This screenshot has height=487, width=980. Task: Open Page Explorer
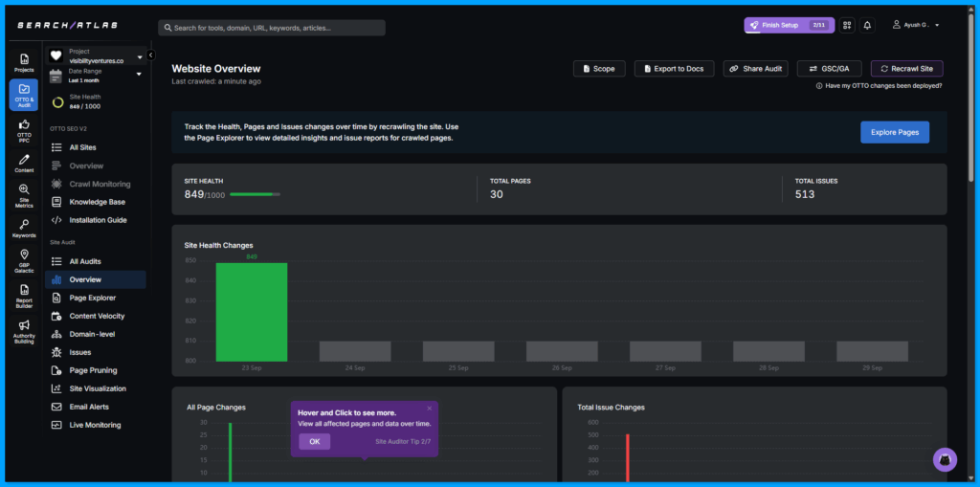[x=92, y=298]
